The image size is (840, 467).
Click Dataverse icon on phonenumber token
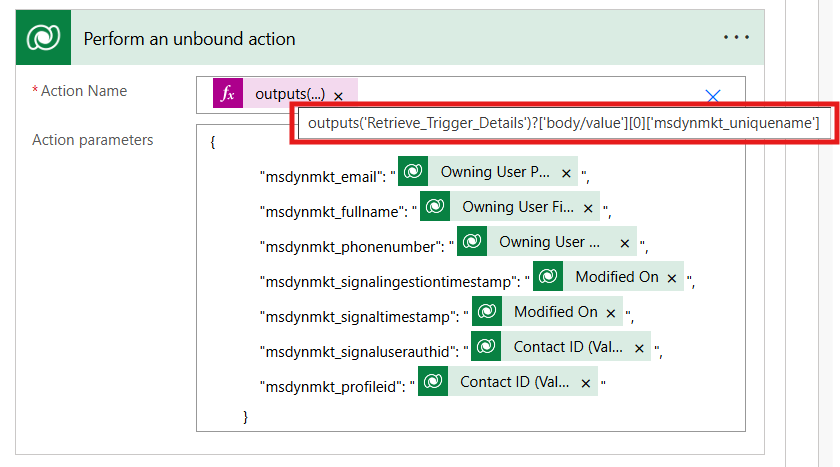[473, 242]
